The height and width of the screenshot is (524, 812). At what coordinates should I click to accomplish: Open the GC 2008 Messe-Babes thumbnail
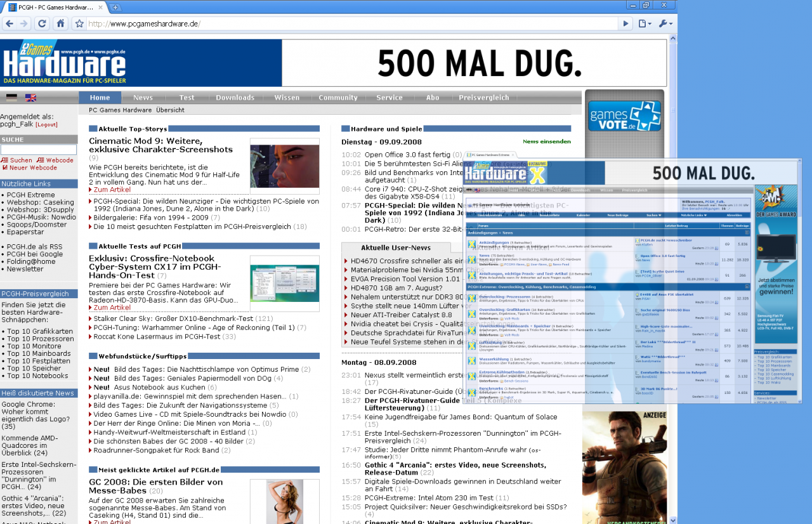point(285,502)
